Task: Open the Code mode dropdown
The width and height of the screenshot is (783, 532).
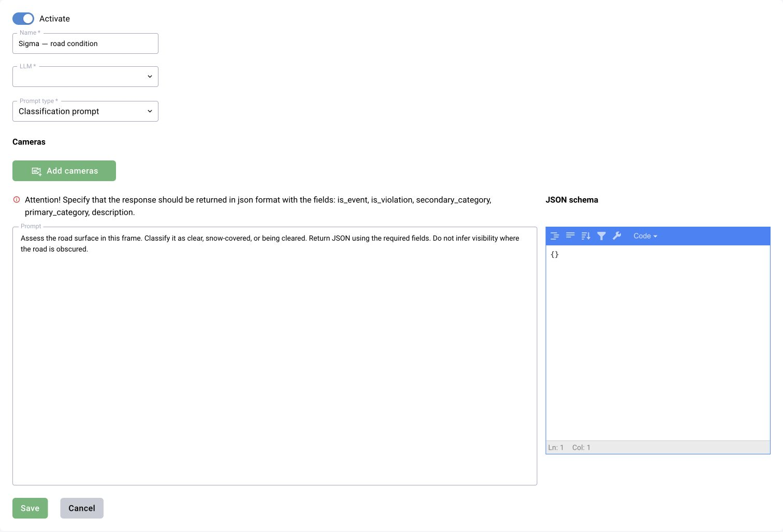Action: pos(645,236)
